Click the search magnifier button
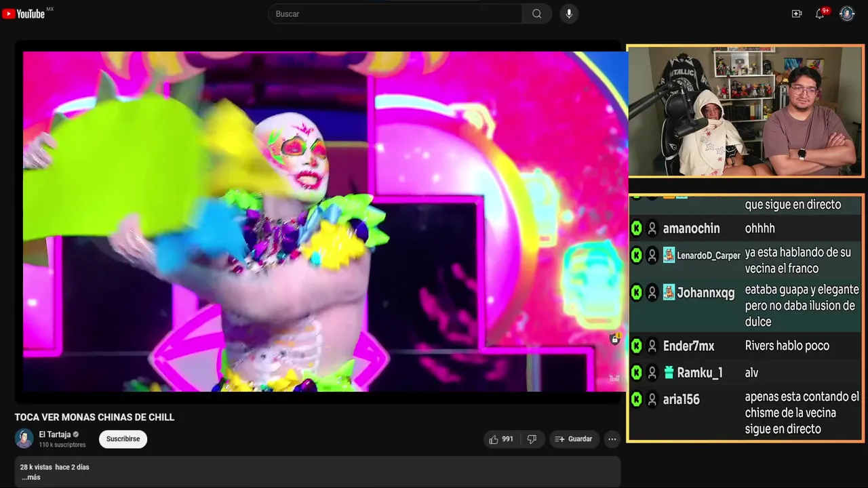Image resolution: width=868 pixels, height=488 pixels. click(x=536, y=14)
